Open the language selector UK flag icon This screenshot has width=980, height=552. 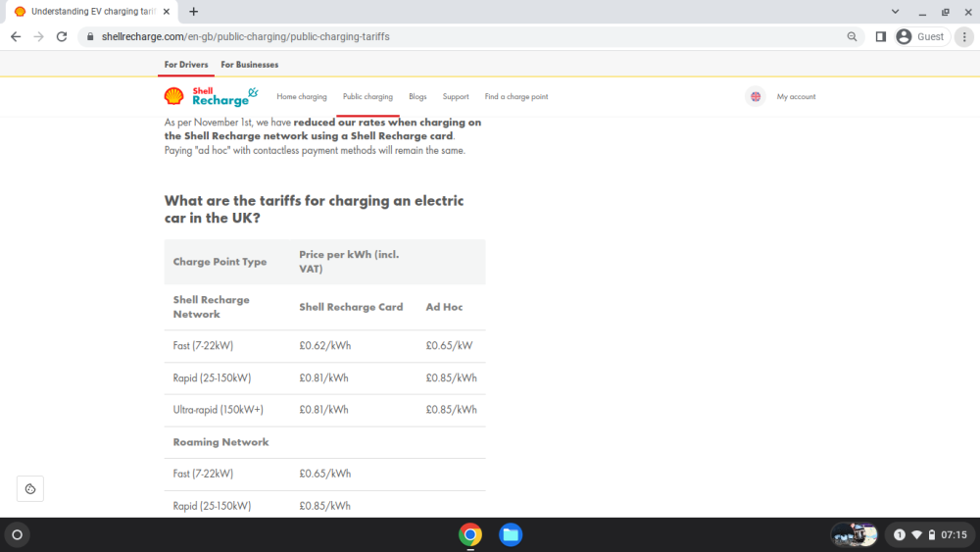[756, 97]
